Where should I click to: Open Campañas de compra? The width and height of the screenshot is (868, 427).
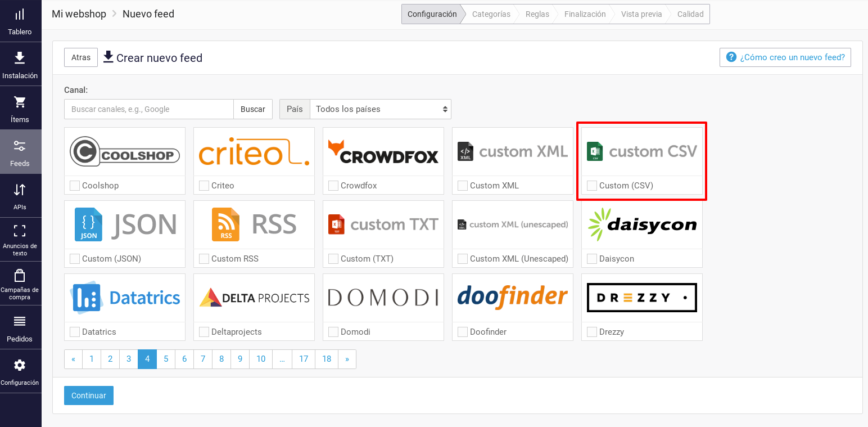point(20,283)
